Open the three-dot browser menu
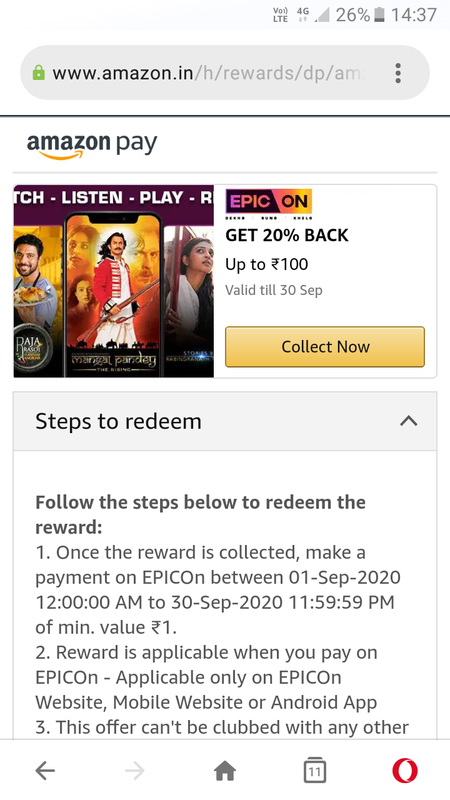The height and width of the screenshot is (800, 450). pos(398,73)
